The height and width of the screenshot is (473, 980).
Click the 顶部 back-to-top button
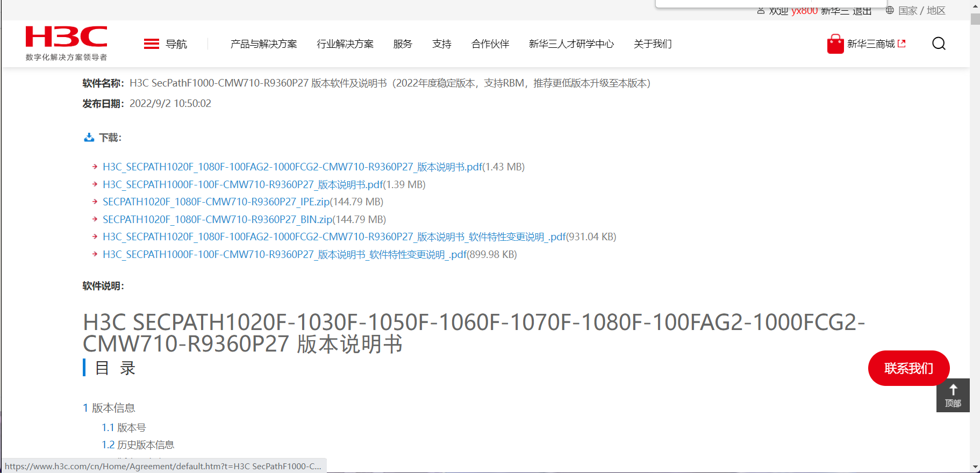tap(953, 396)
